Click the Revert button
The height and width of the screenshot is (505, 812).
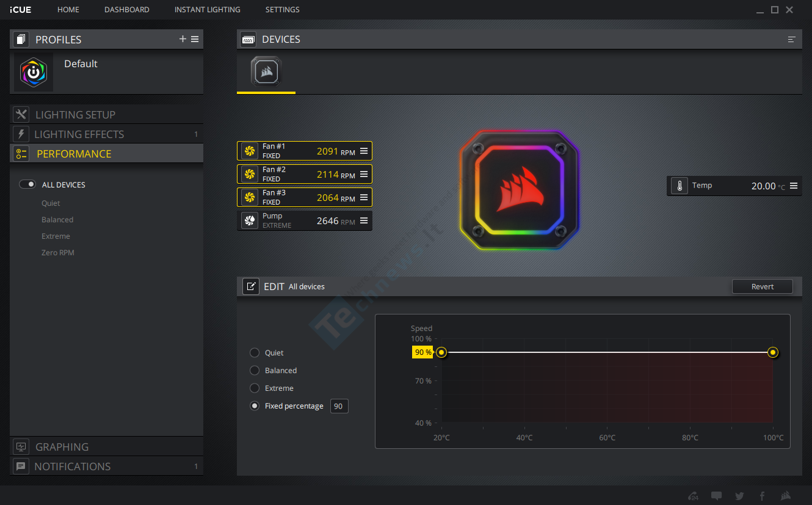pyautogui.click(x=763, y=286)
